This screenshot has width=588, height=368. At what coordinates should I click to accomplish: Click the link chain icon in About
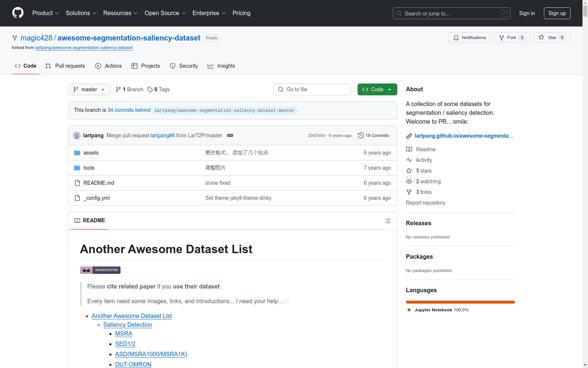pos(409,136)
